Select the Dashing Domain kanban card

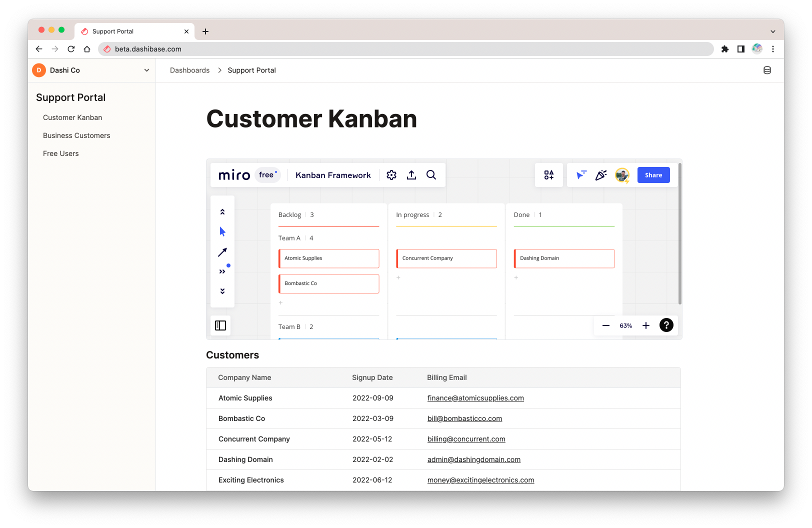click(564, 258)
